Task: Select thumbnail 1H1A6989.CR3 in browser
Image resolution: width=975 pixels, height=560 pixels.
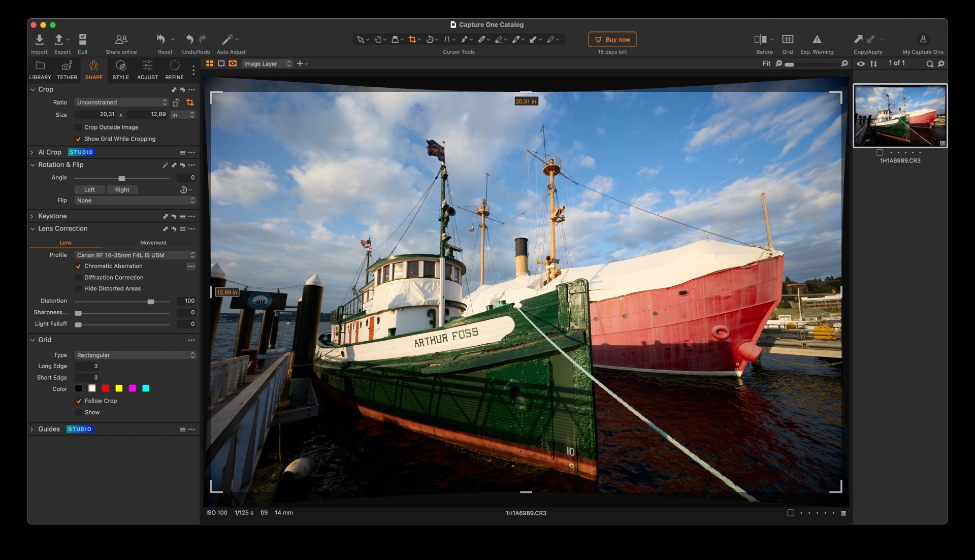Action: [x=900, y=116]
